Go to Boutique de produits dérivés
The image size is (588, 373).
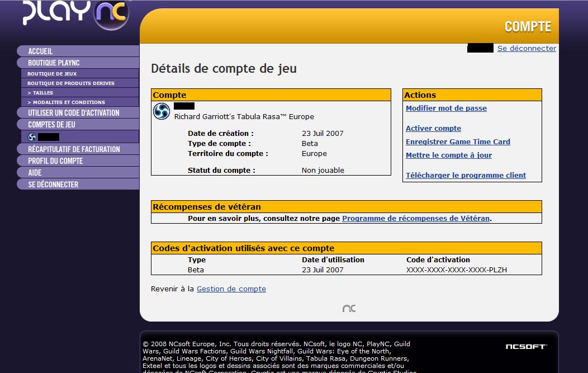[80, 83]
